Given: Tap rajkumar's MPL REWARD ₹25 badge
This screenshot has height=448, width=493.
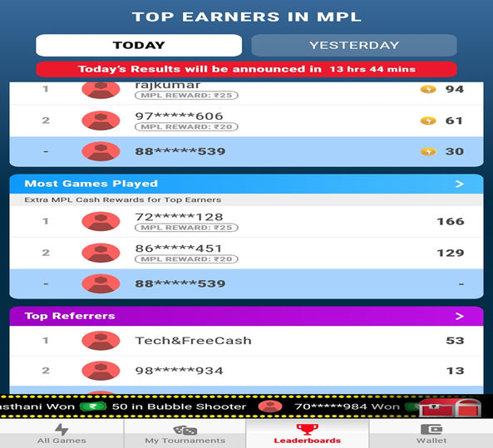Looking at the screenshot, I should [186, 96].
